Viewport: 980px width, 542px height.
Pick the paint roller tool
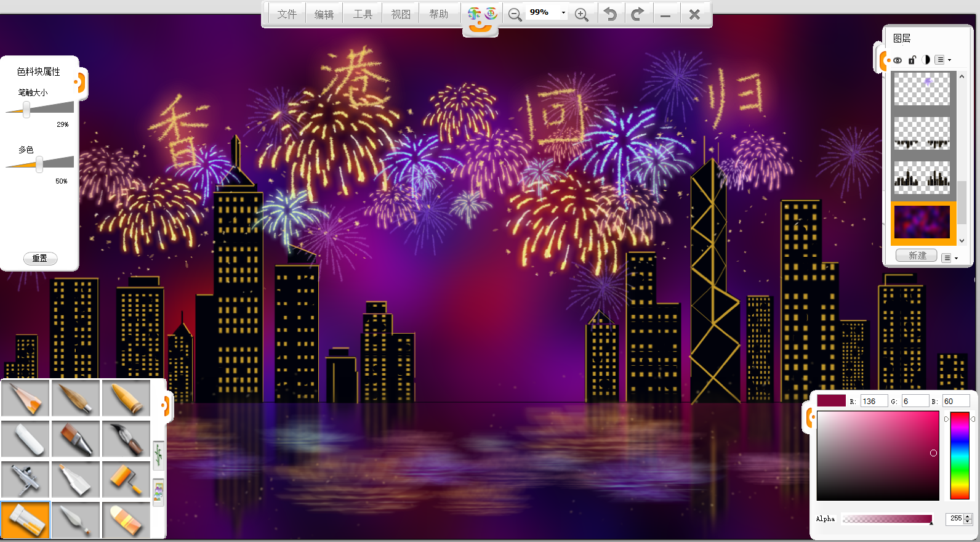click(126, 480)
